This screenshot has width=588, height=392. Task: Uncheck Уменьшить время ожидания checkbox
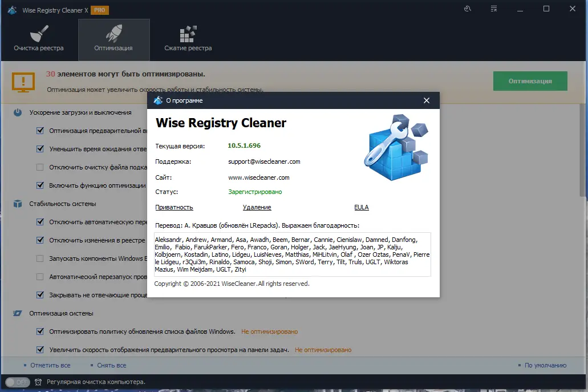click(x=40, y=149)
